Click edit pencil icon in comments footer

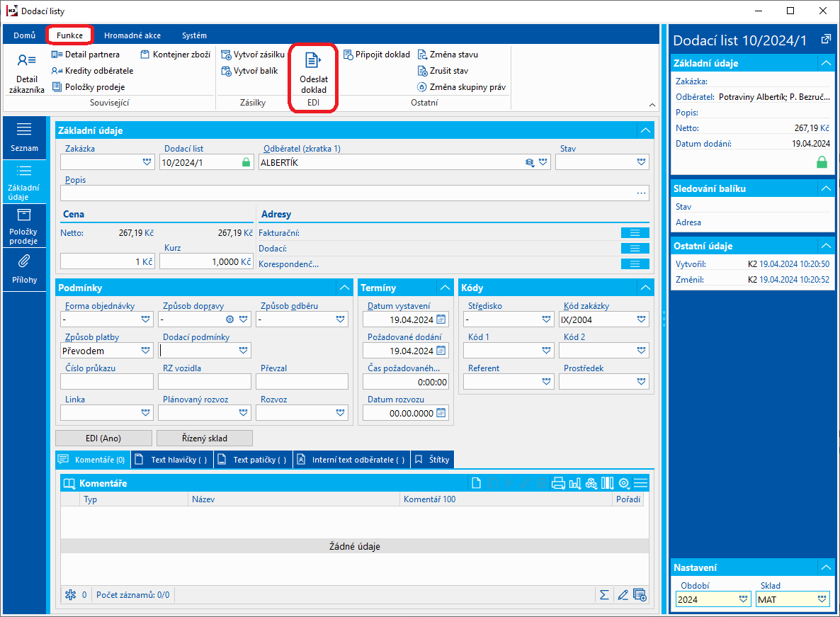point(623,594)
